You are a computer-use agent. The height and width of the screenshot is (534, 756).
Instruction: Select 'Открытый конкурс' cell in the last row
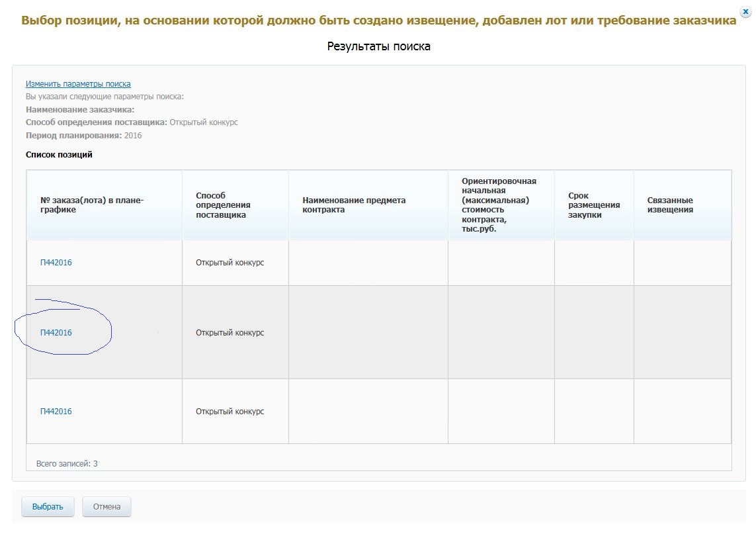click(x=230, y=412)
